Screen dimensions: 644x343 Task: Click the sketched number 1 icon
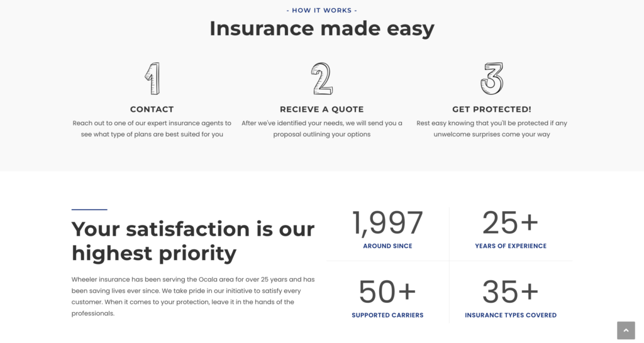click(x=152, y=79)
